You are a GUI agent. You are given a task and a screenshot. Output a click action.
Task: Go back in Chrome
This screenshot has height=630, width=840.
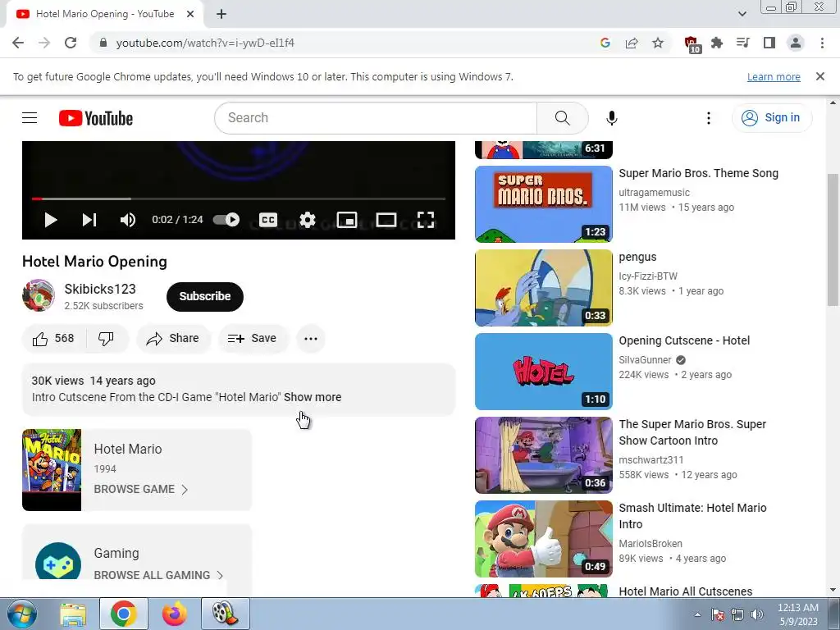click(x=18, y=43)
